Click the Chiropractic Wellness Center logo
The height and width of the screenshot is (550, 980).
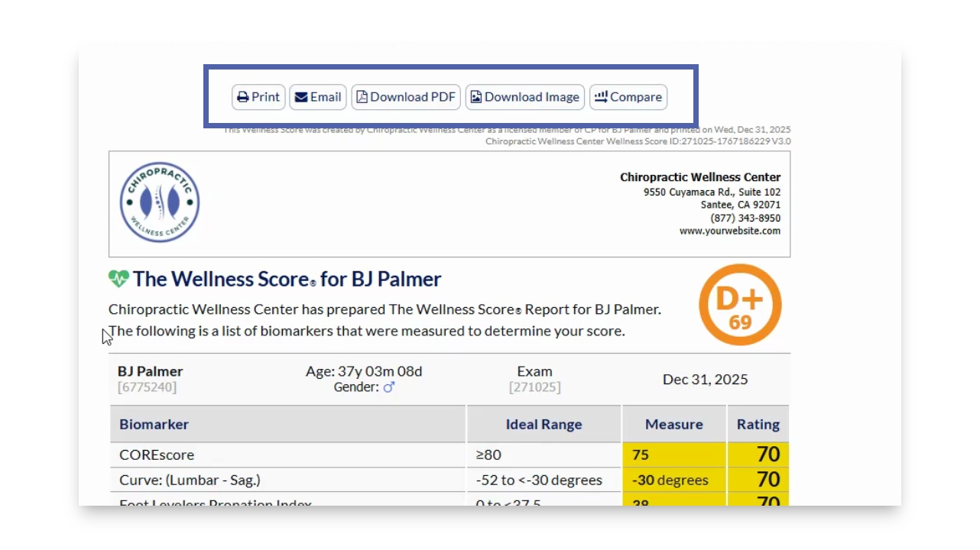coord(160,202)
